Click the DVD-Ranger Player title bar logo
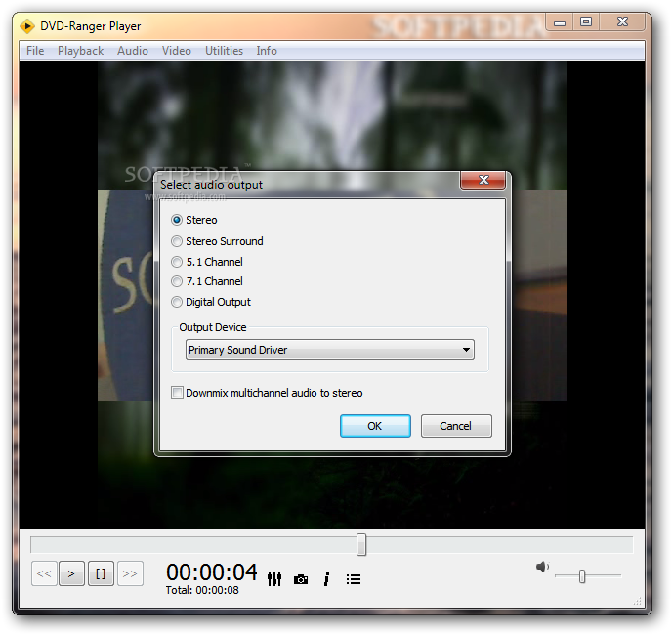Screen dimensions: 672x635 (x=27, y=26)
